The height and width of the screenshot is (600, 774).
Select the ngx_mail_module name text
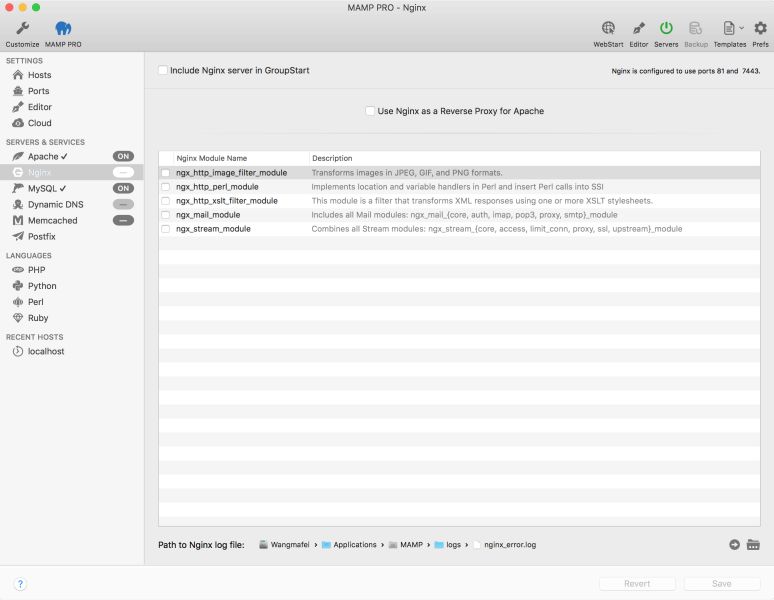[208, 215]
